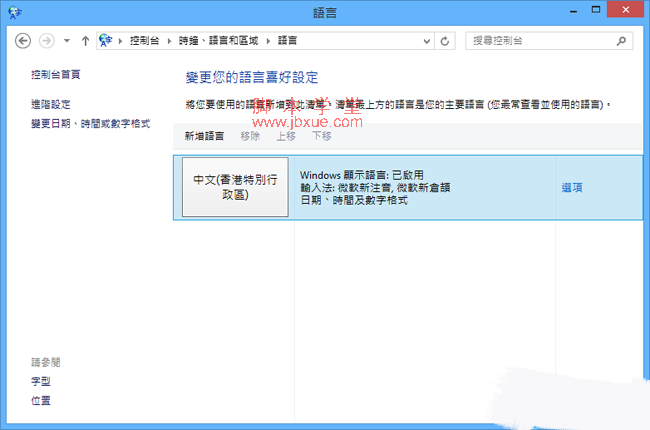Image resolution: width=650 pixels, height=430 pixels.
Task: Open 變更日期、時間或數字格式 link
Action: pyautogui.click(x=90, y=124)
